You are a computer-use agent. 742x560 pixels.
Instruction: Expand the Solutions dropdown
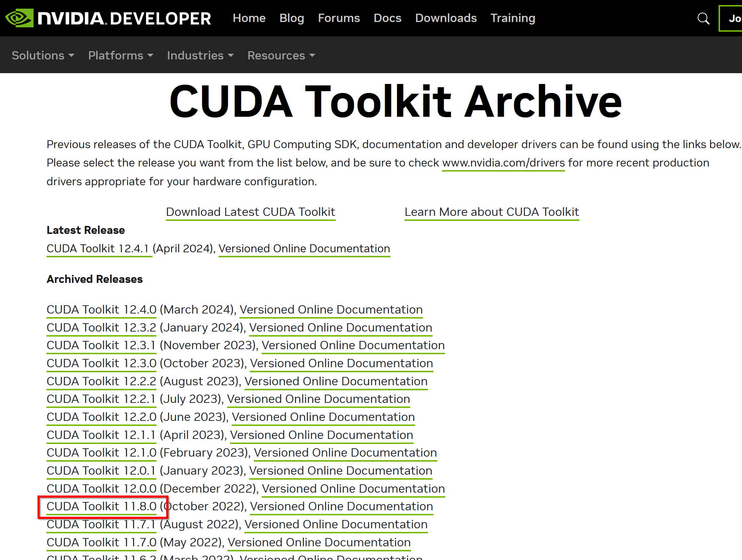pos(43,55)
